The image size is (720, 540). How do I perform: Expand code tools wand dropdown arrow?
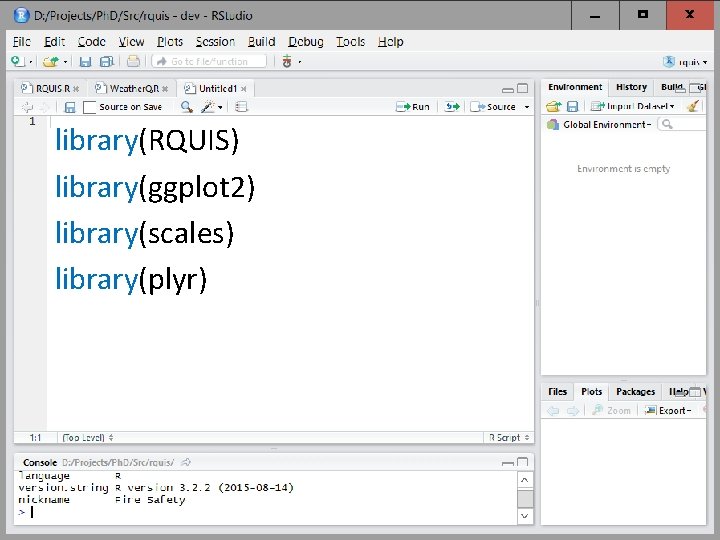click(220, 107)
